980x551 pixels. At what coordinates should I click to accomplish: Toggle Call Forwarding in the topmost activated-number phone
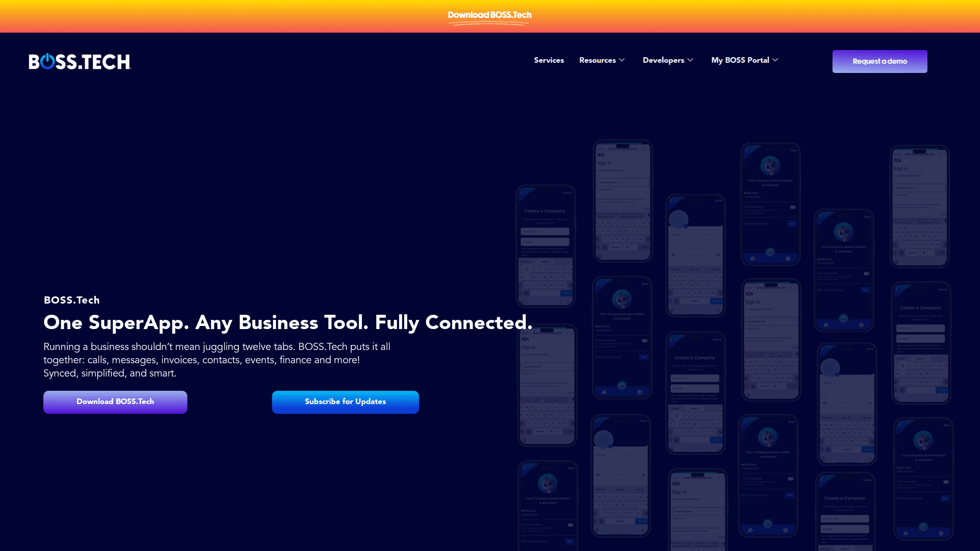(x=793, y=207)
